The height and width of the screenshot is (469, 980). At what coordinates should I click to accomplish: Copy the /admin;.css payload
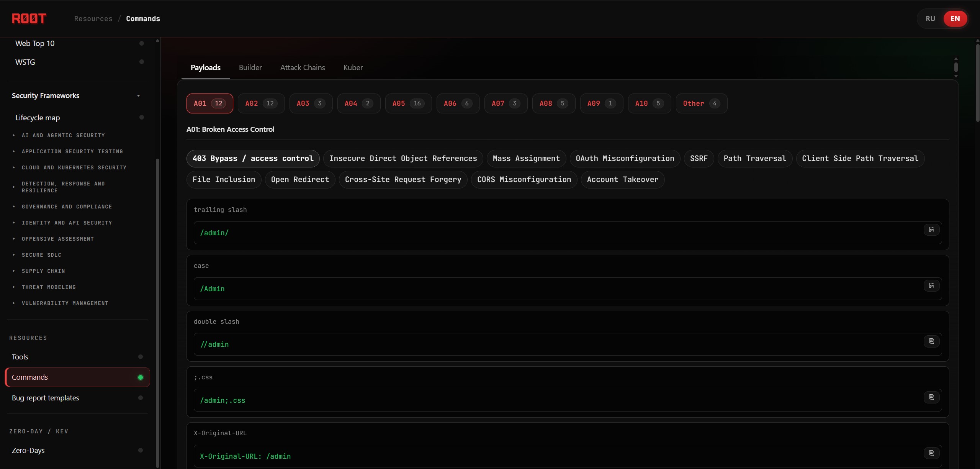pos(931,397)
